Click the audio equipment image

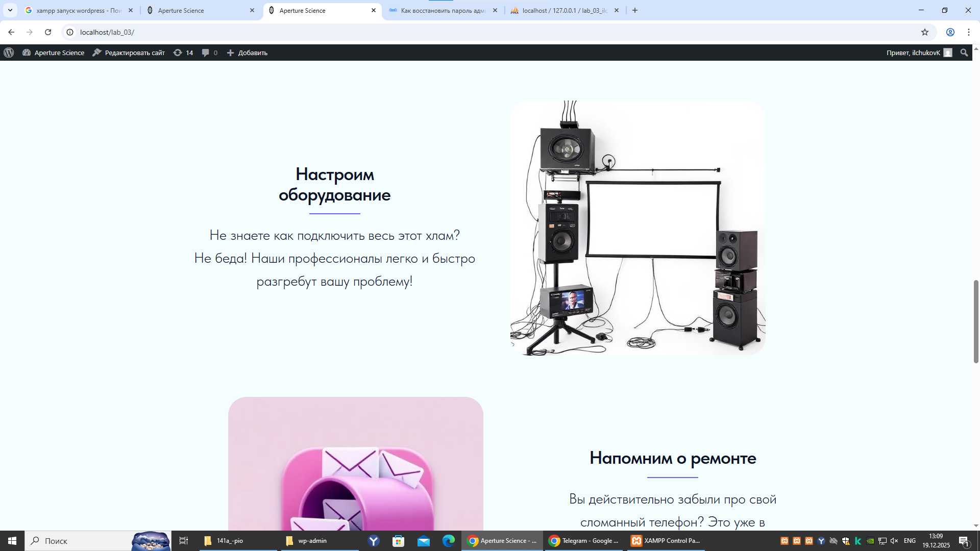(x=638, y=228)
